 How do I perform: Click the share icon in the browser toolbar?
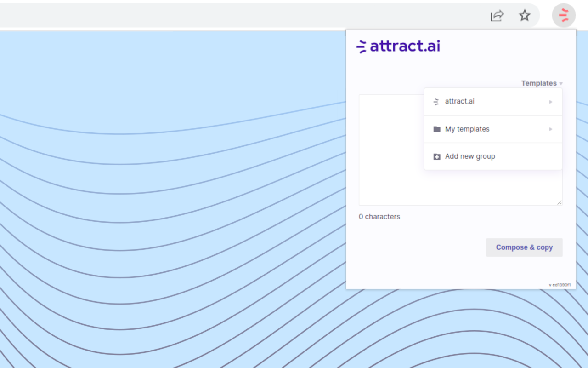pyautogui.click(x=497, y=15)
